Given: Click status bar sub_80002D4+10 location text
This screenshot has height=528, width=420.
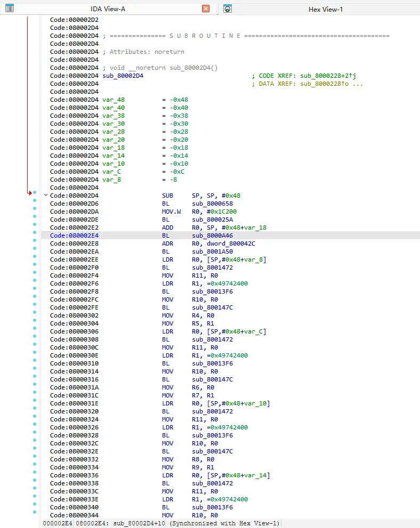Looking at the screenshot, I should click(x=139, y=523).
